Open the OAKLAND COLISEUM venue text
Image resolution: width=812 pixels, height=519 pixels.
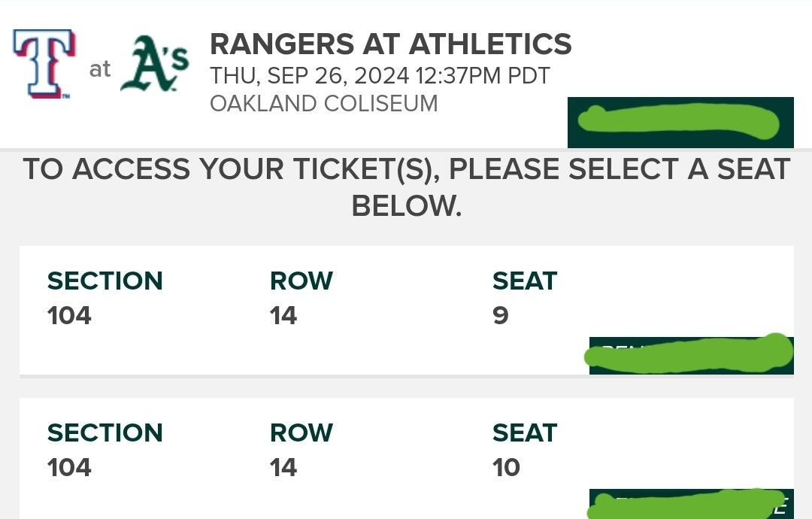point(323,104)
